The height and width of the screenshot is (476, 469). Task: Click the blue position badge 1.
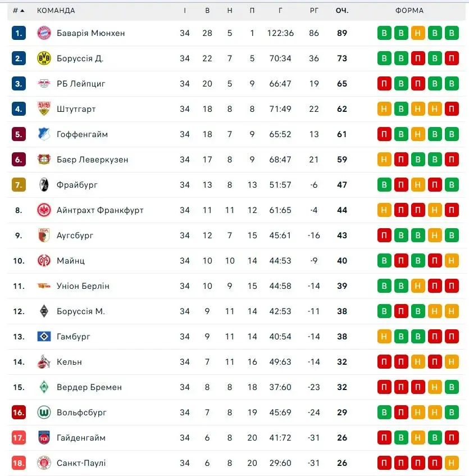pyautogui.click(x=19, y=33)
